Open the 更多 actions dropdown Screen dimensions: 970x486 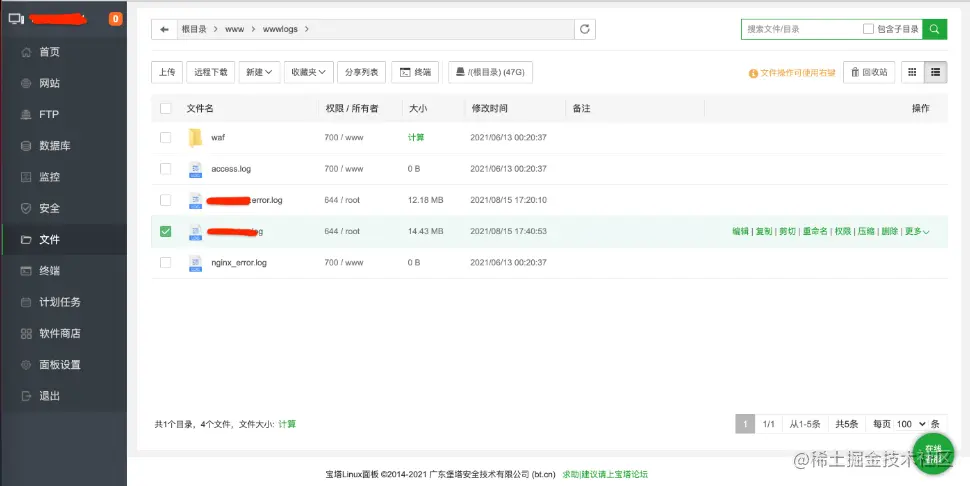coord(917,231)
